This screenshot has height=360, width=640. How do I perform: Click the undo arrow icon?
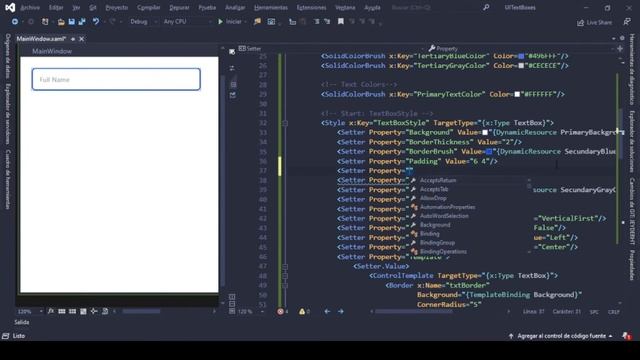point(96,21)
